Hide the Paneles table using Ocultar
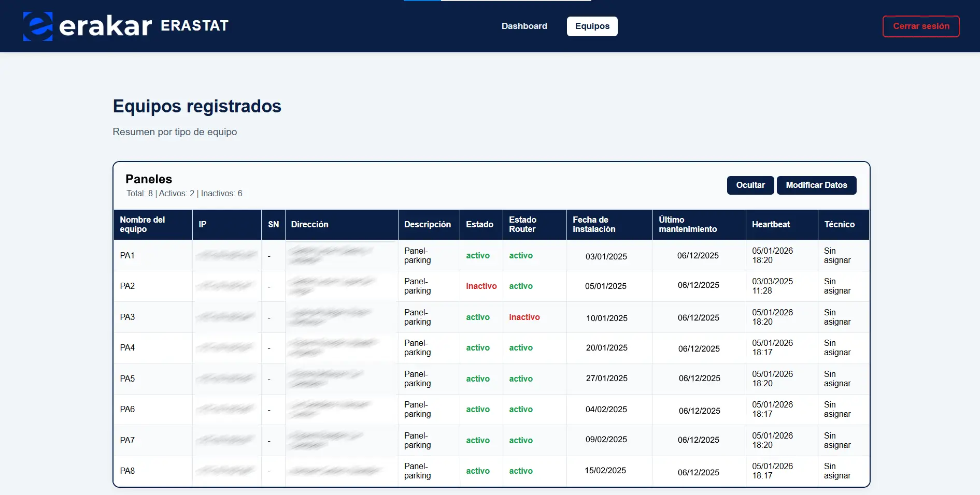The width and height of the screenshot is (980, 495). pyautogui.click(x=750, y=185)
